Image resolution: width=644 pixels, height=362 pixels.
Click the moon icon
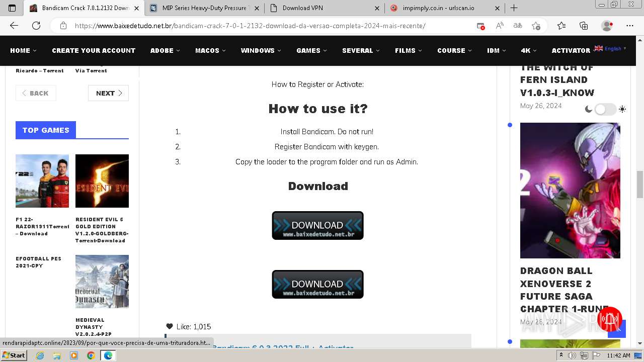tap(588, 109)
